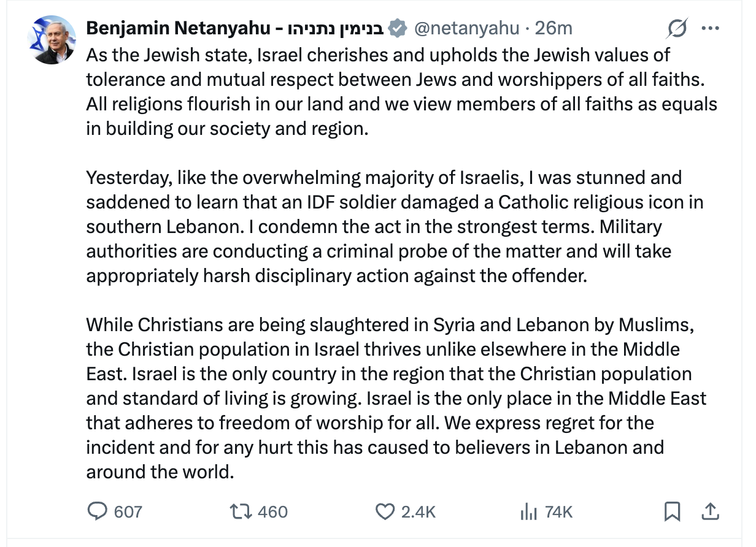The height and width of the screenshot is (547, 756).
Task: Open the three-dot More options menu
Action: coord(710,28)
